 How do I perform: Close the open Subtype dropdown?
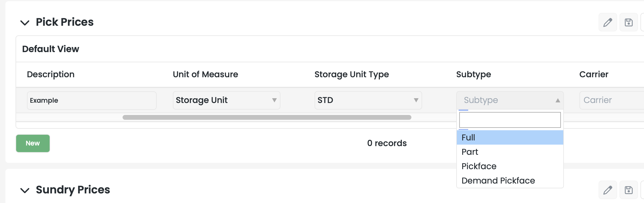click(x=510, y=100)
